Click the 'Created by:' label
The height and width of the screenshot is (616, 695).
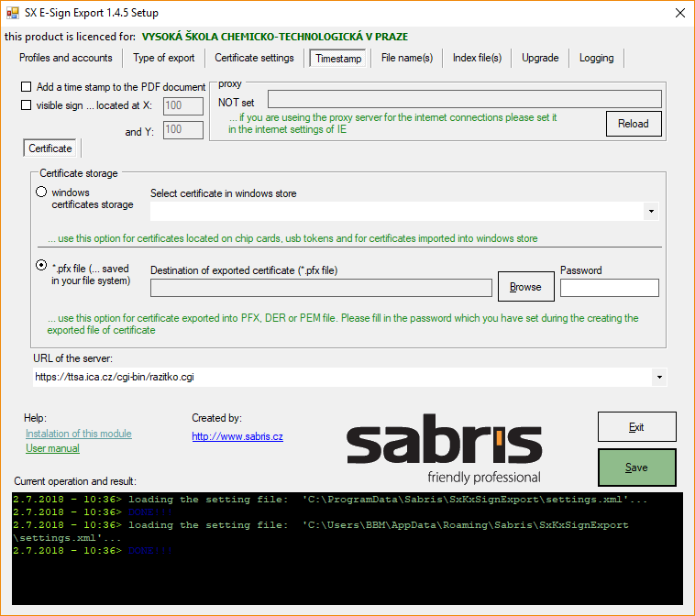(x=216, y=418)
